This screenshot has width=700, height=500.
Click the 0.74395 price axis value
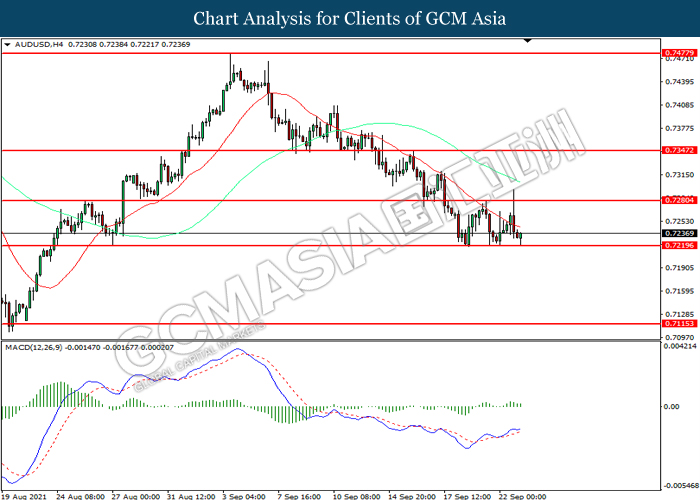[x=679, y=82]
